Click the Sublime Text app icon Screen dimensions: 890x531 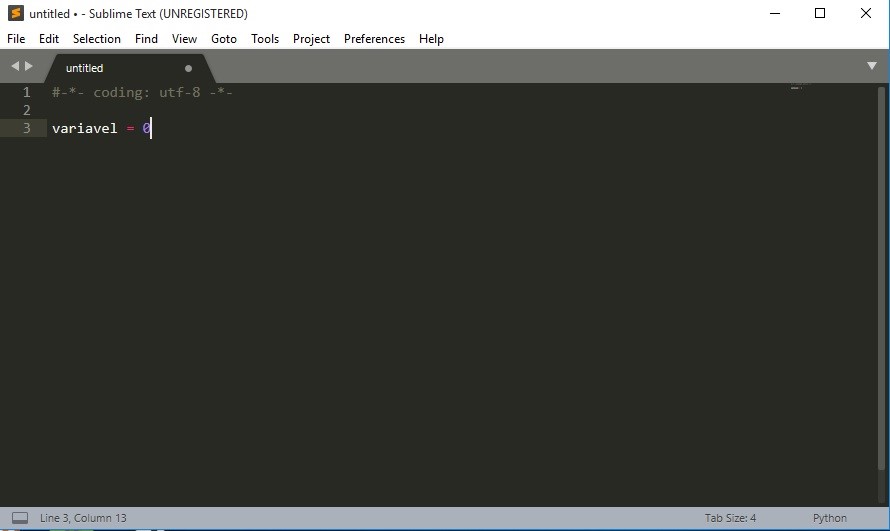[x=15, y=13]
